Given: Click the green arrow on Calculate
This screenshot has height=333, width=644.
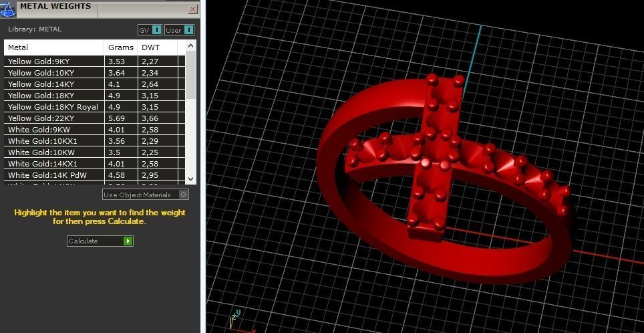Looking at the screenshot, I should coord(128,241).
